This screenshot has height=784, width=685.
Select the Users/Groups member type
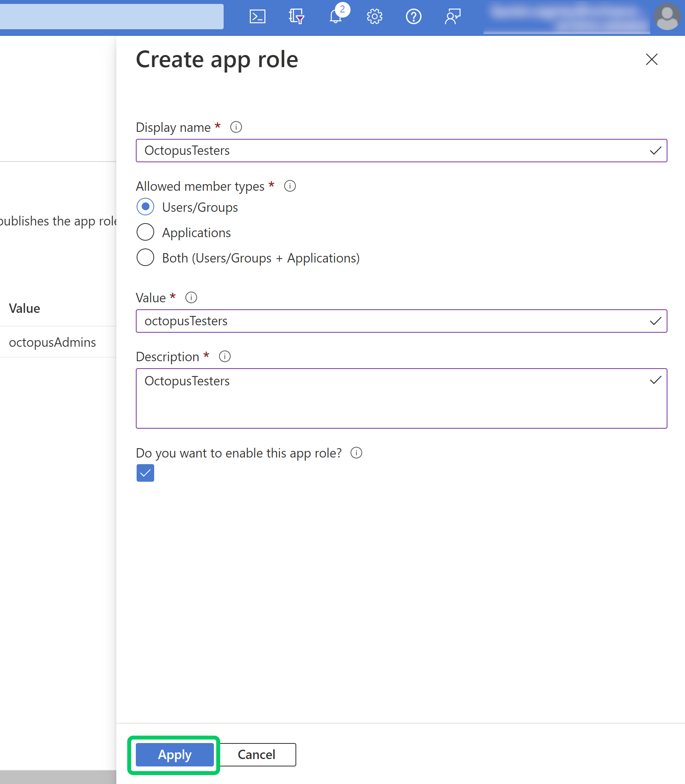[x=145, y=207]
